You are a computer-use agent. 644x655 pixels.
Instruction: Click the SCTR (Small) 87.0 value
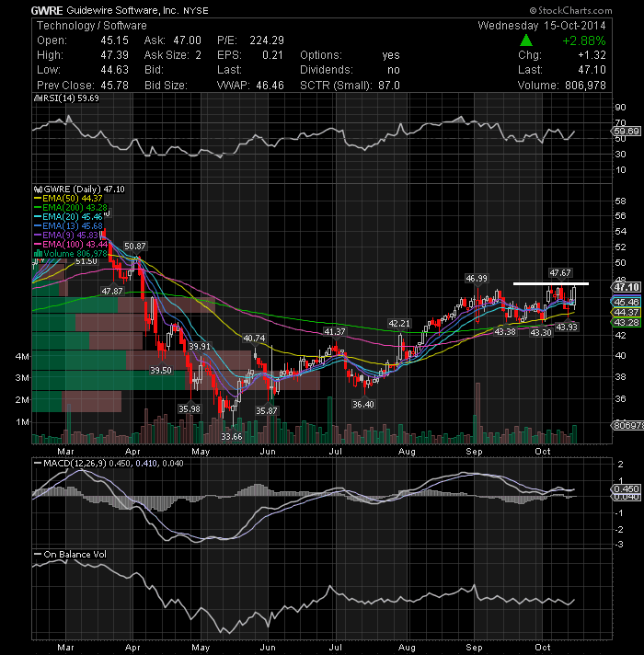click(x=389, y=86)
